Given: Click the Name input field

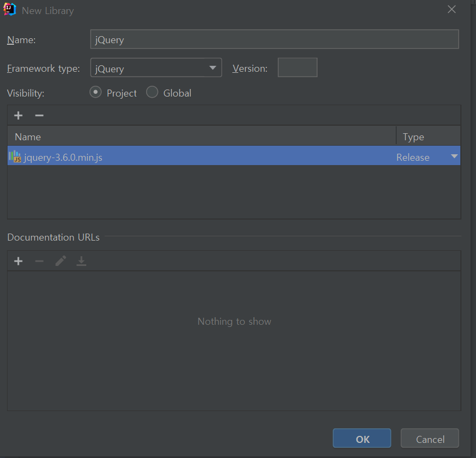Looking at the screenshot, I should [x=274, y=39].
